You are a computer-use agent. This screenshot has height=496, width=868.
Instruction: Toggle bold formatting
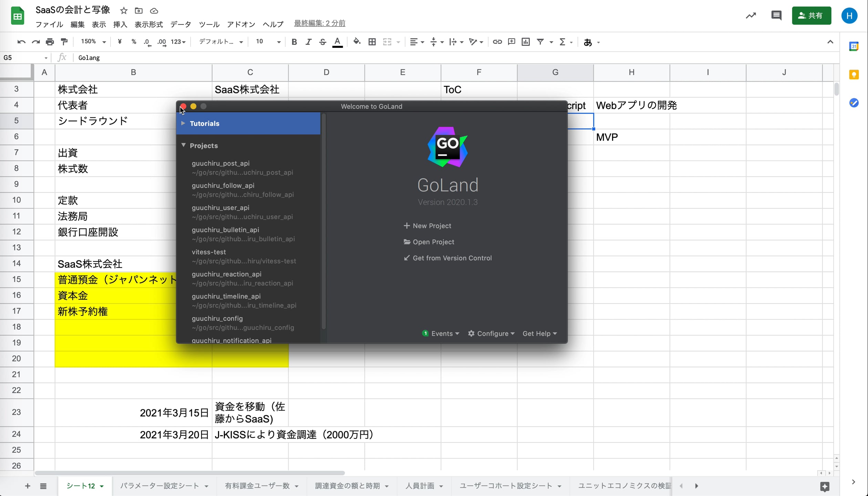click(x=294, y=42)
